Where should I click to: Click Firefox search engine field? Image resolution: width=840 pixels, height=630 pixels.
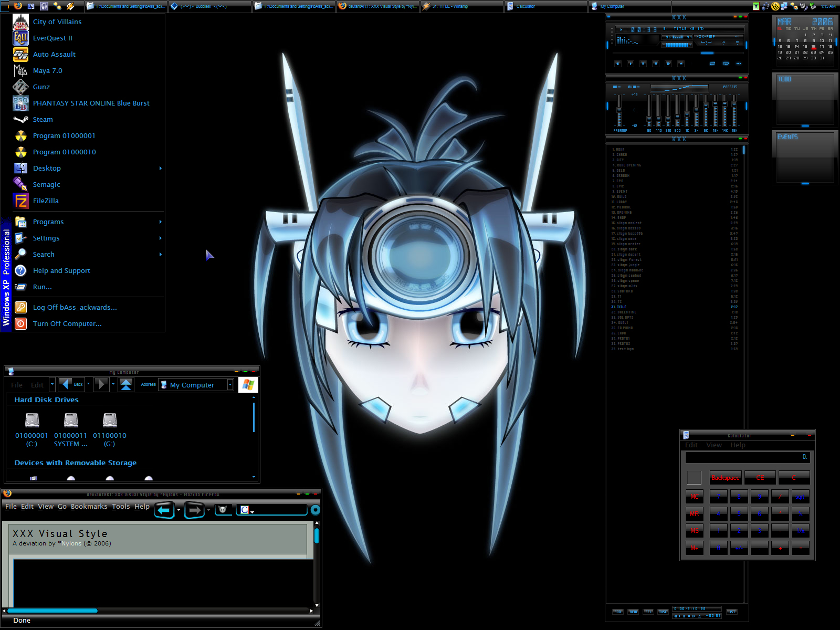click(271, 510)
